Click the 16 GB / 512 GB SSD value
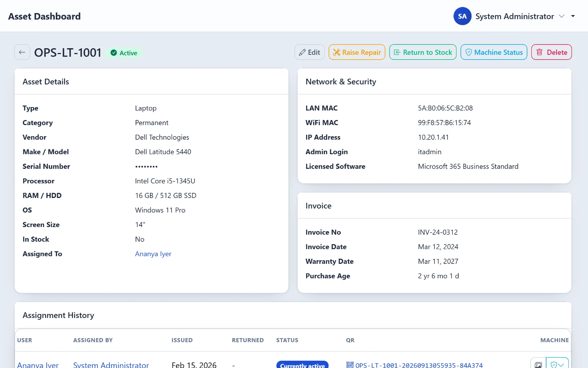This screenshot has width=588, height=368. (x=166, y=196)
